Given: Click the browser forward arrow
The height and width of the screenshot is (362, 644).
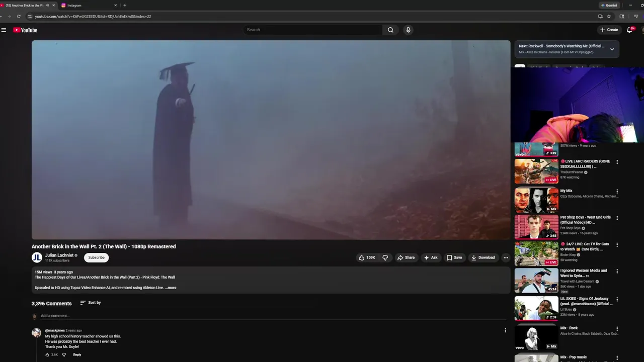Looking at the screenshot, I should tap(9, 16).
